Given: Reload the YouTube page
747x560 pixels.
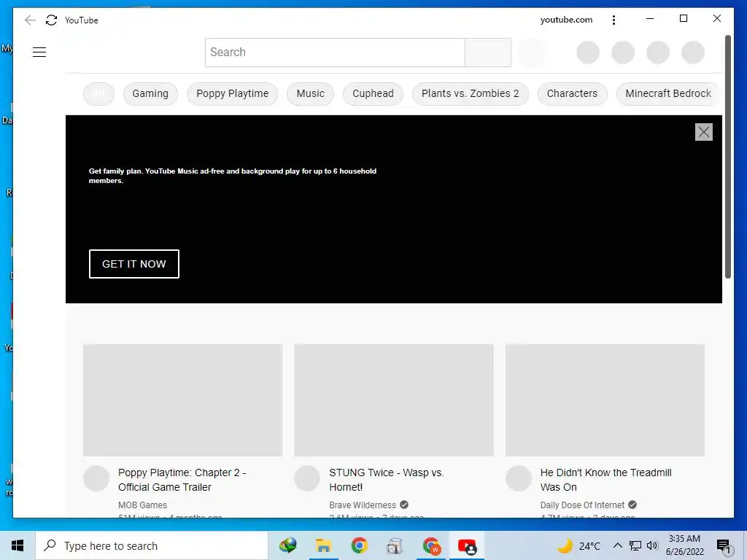Looking at the screenshot, I should pos(52,20).
